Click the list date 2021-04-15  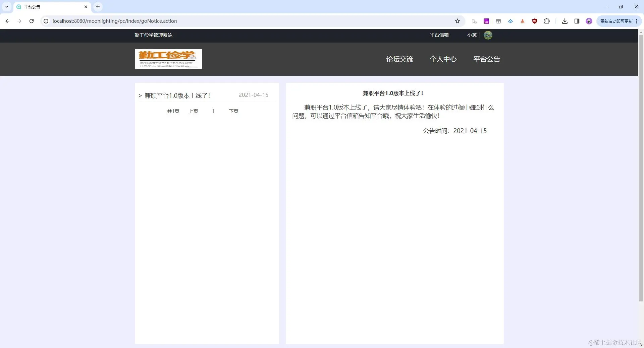click(254, 95)
